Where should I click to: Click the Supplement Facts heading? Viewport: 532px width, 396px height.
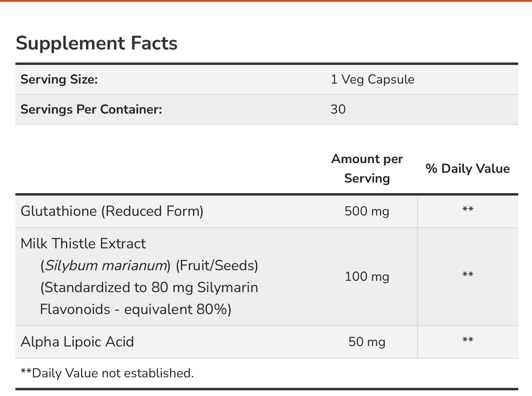[x=97, y=43]
